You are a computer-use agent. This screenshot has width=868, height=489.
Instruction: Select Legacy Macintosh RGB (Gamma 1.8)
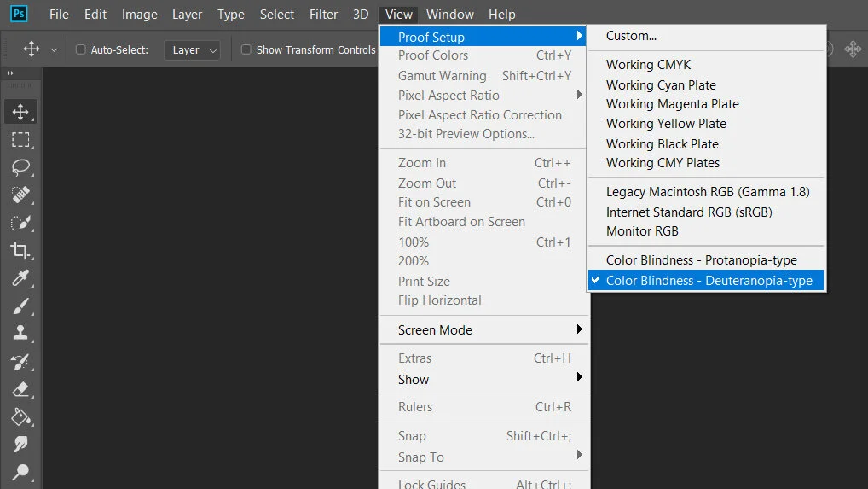706,192
